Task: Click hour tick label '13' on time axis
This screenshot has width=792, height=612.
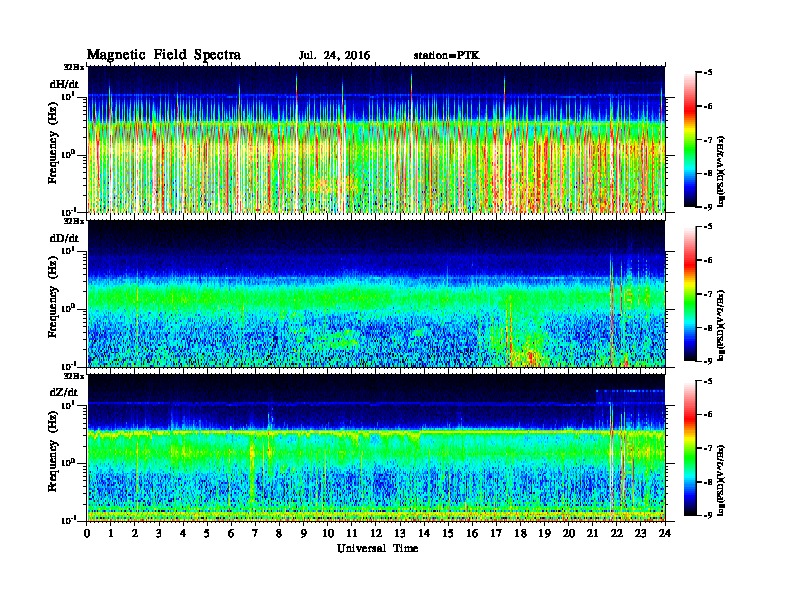Action: point(400,534)
